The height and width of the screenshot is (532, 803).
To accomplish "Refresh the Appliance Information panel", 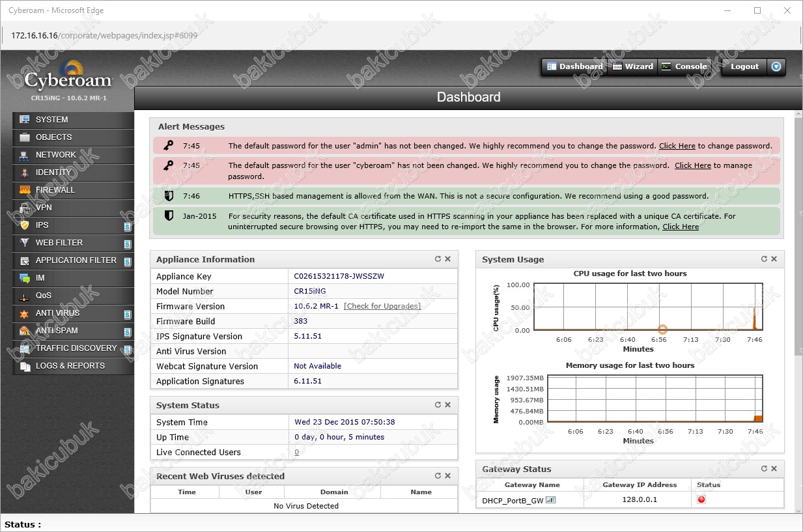I will (438, 259).
